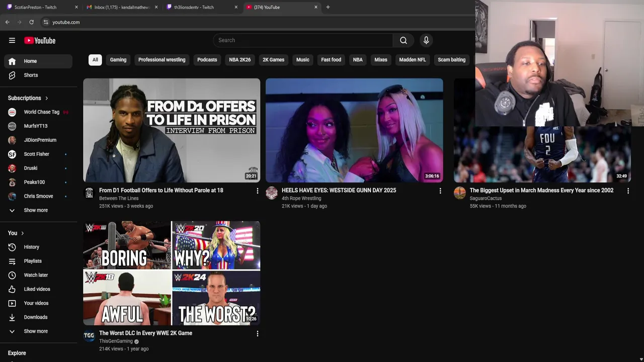644x362 pixels.
Task: Open site info icon in address bar
Action: (x=46, y=22)
